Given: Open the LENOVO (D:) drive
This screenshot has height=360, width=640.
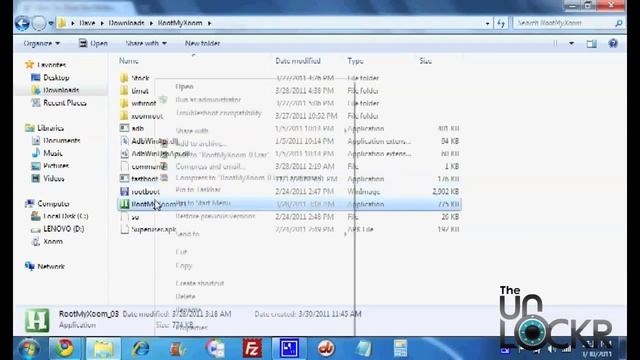Looking at the screenshot, I should (63, 229).
